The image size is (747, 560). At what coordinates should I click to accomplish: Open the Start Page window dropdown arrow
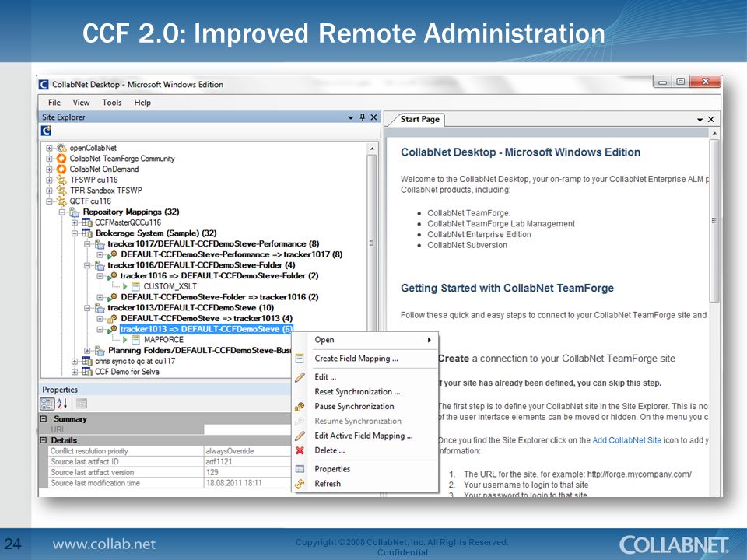pyautogui.click(x=700, y=120)
